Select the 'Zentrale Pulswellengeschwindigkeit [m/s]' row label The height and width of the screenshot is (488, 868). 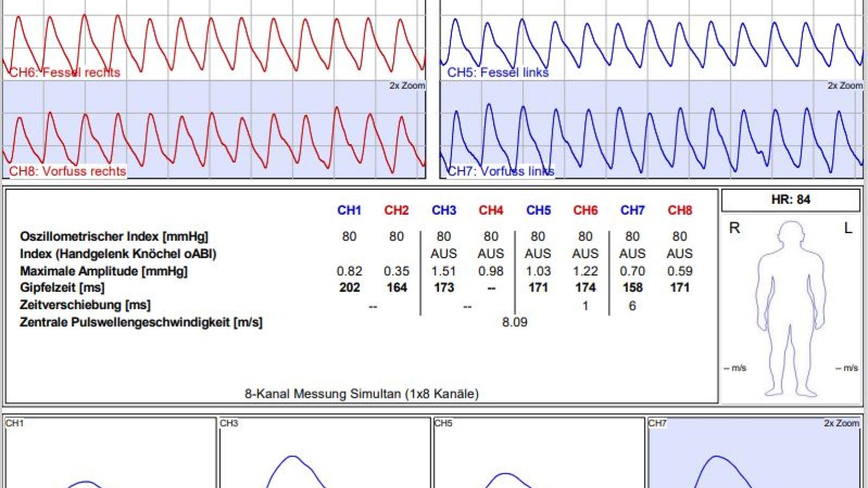coord(141,322)
